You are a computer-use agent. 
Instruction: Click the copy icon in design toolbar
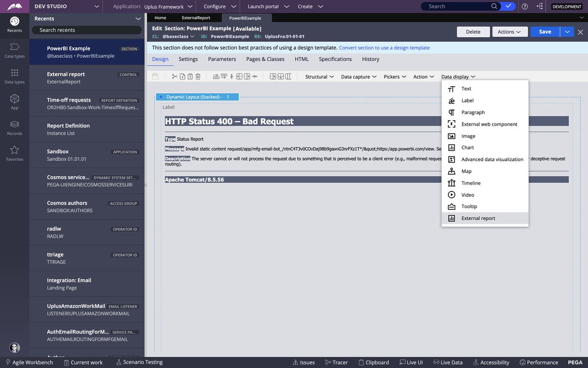pos(182,77)
